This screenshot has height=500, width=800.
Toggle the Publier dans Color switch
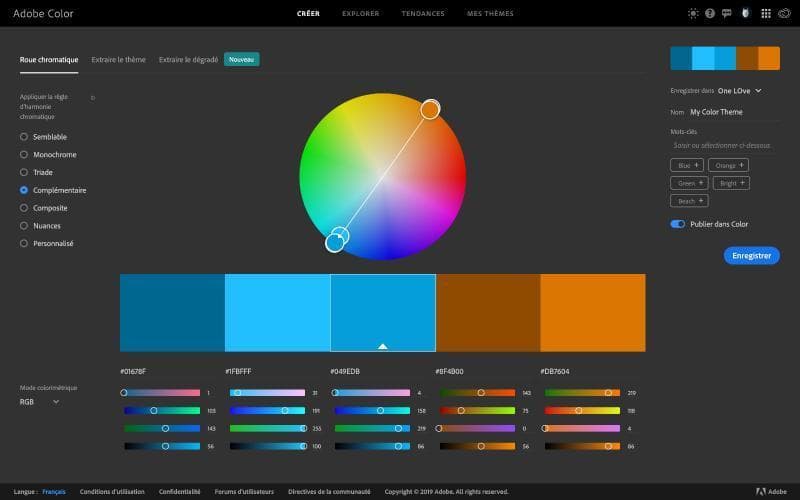click(678, 224)
